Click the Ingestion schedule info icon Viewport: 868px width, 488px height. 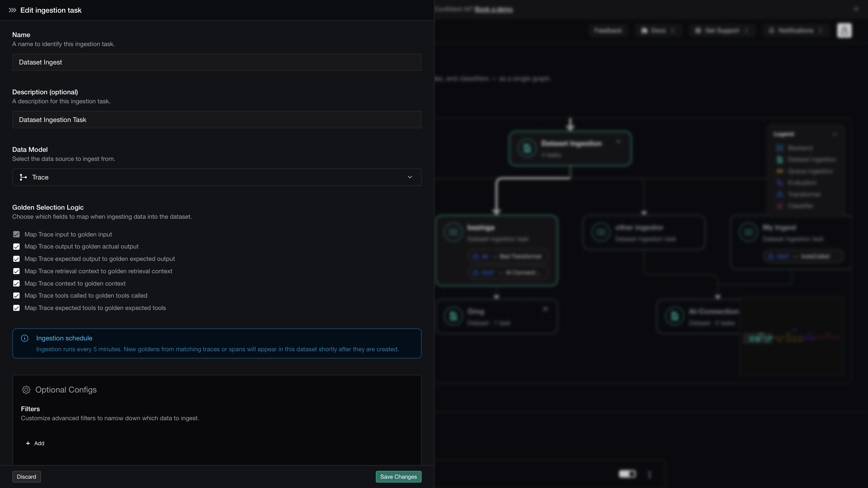coord(25,338)
